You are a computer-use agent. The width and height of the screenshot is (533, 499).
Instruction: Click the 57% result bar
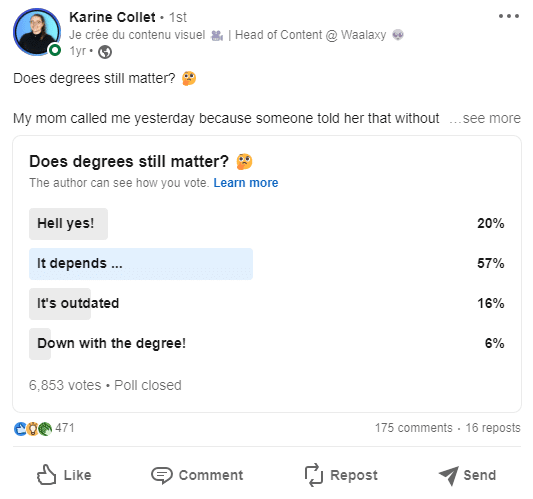point(141,264)
